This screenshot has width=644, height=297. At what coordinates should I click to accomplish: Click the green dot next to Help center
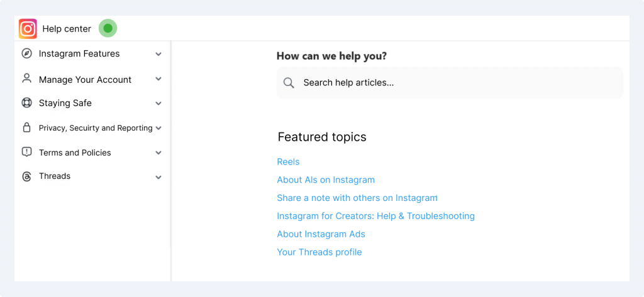pyautogui.click(x=108, y=28)
